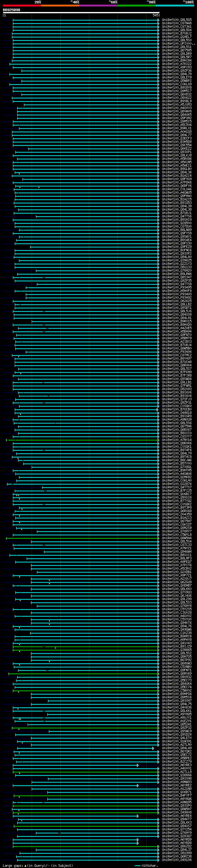Viewport: 197px width, 868px height.
Task: Click the red 20% identity legend segment
Action: tap(22, 6)
